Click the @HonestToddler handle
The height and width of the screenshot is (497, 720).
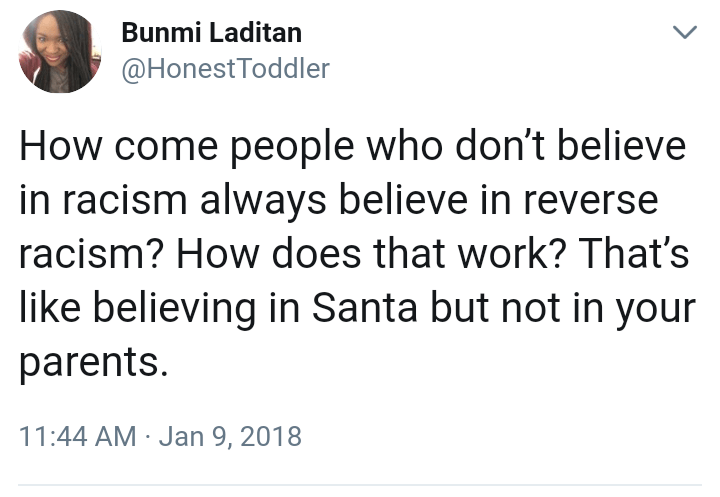click(225, 68)
